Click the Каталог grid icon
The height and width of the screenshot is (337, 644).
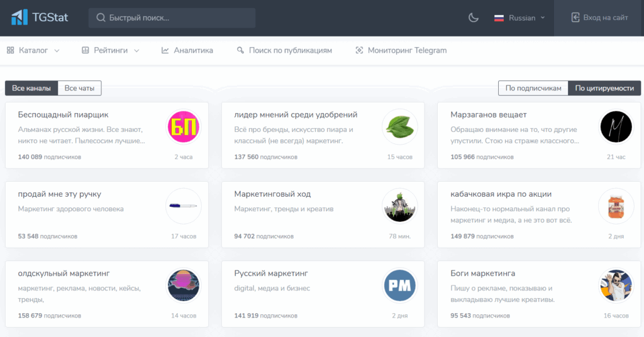coord(10,50)
